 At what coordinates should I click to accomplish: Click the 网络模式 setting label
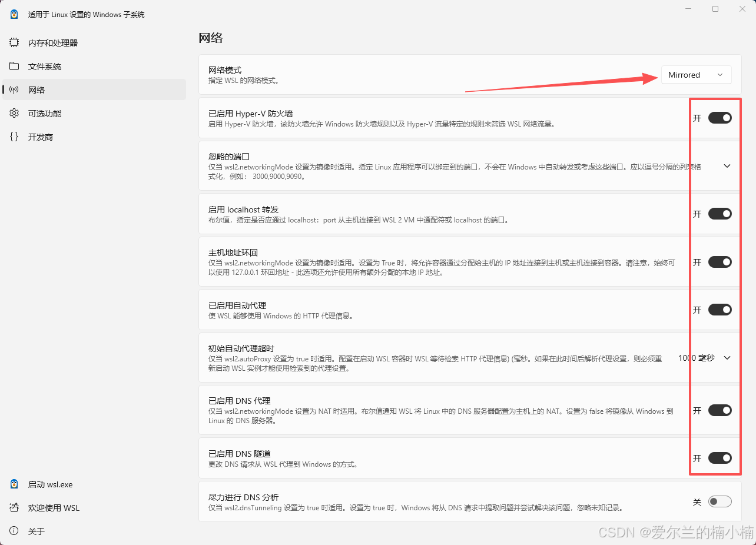tap(225, 70)
